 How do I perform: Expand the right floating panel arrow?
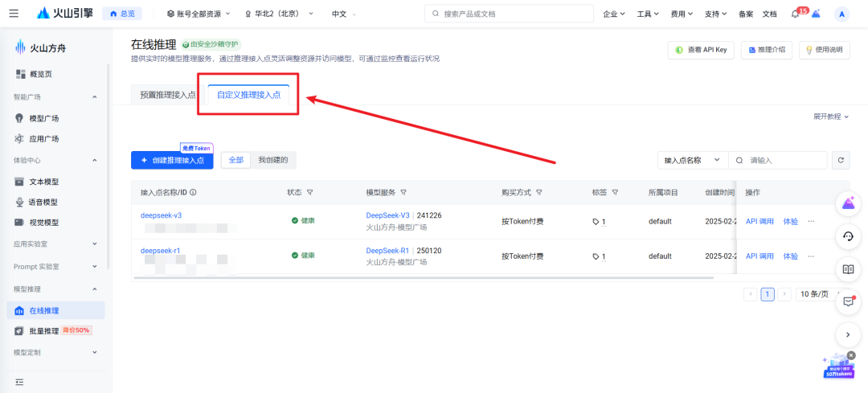[x=848, y=334]
